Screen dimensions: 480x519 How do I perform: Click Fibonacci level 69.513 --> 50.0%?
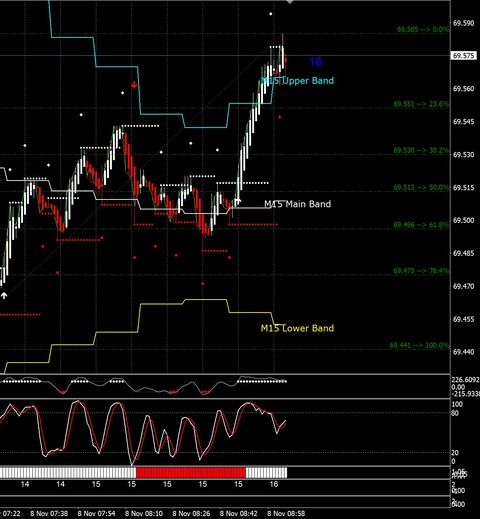point(421,187)
